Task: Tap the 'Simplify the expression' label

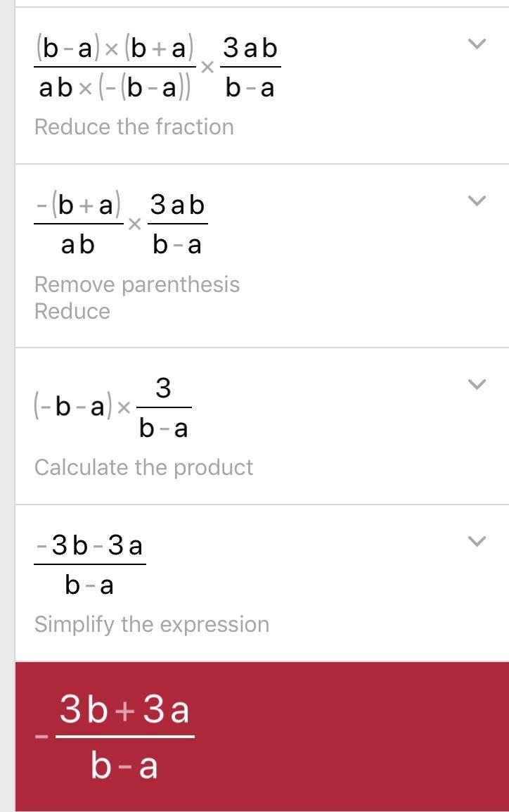Action: pos(152,625)
